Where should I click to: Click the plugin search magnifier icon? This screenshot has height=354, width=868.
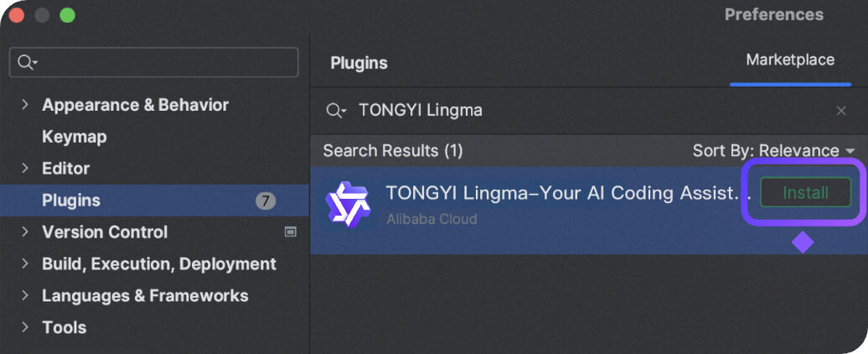[x=335, y=111]
